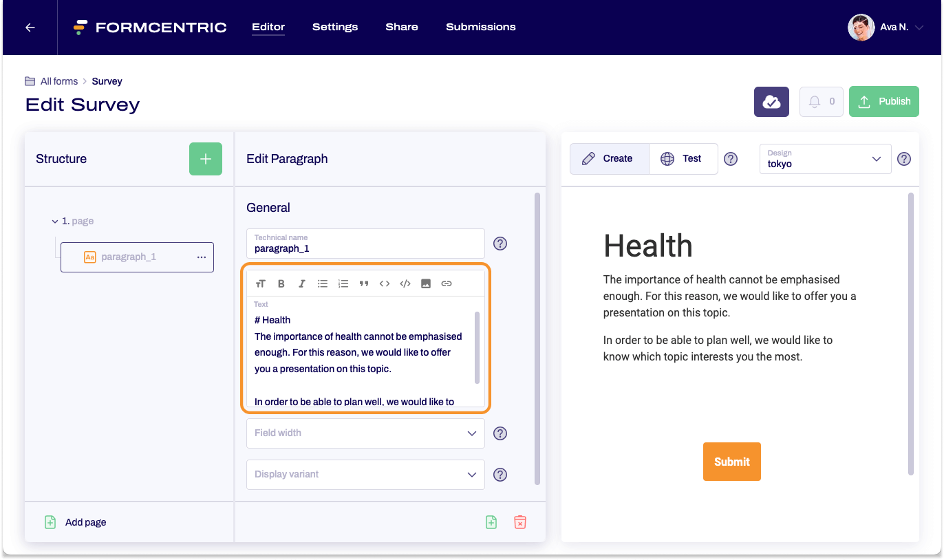
Task: Insert a bulleted list in the paragraph text
Action: 323,283
